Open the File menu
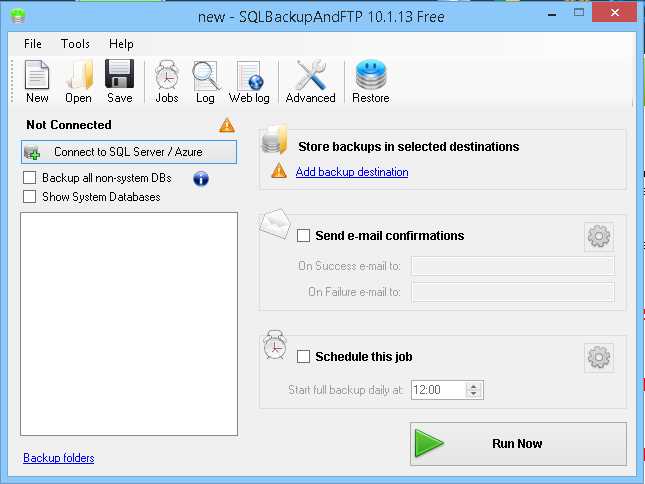 (33, 44)
